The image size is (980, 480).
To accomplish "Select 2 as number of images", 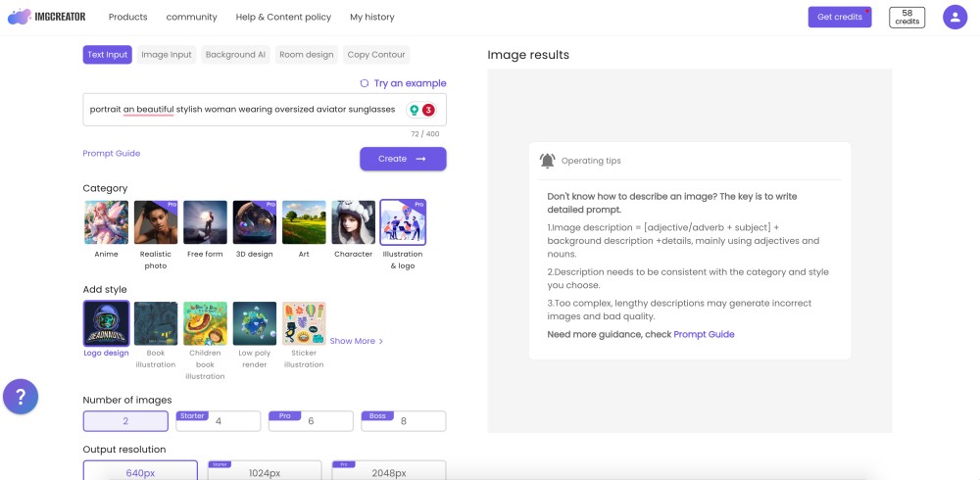I will pyautogui.click(x=125, y=421).
